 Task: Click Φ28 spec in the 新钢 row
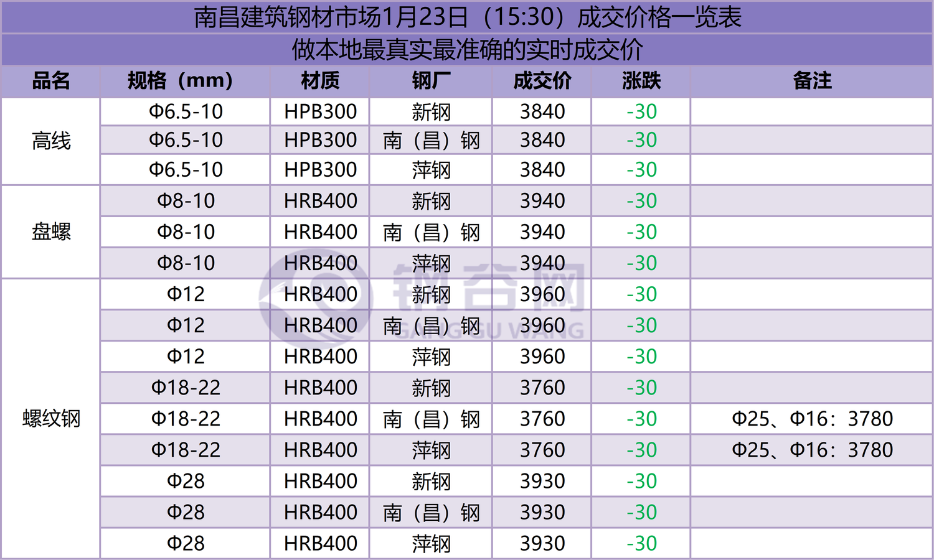point(186,481)
